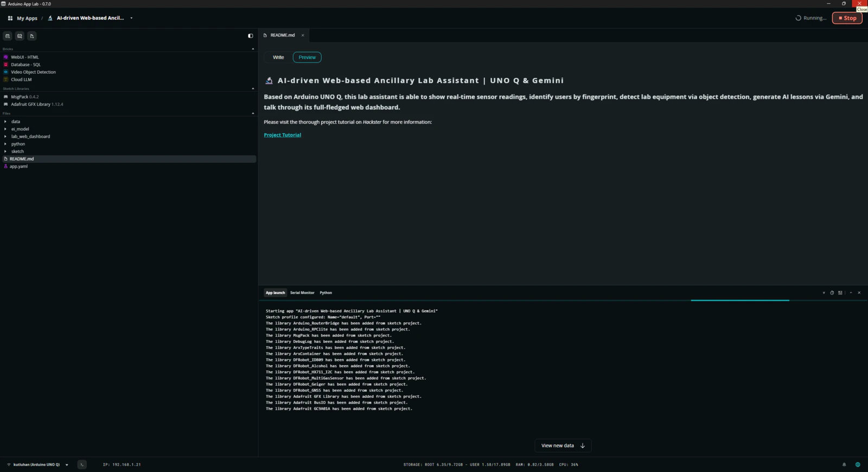Select the MsgPack 0.4.2 library
Image resolution: width=868 pixels, height=472 pixels.
(25, 97)
